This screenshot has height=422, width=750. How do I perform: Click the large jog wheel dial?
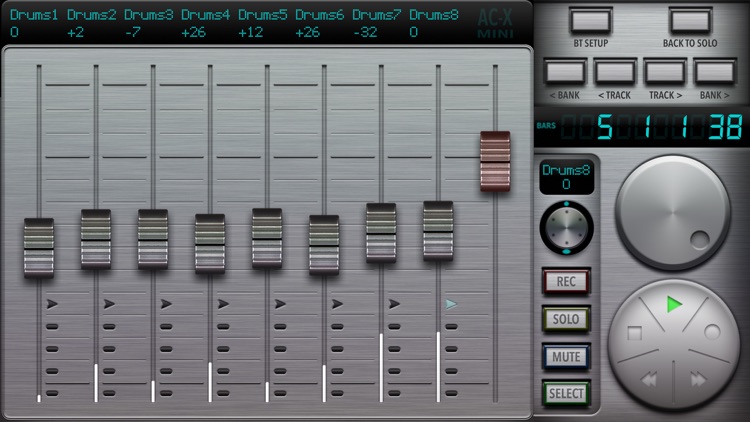coord(673,212)
